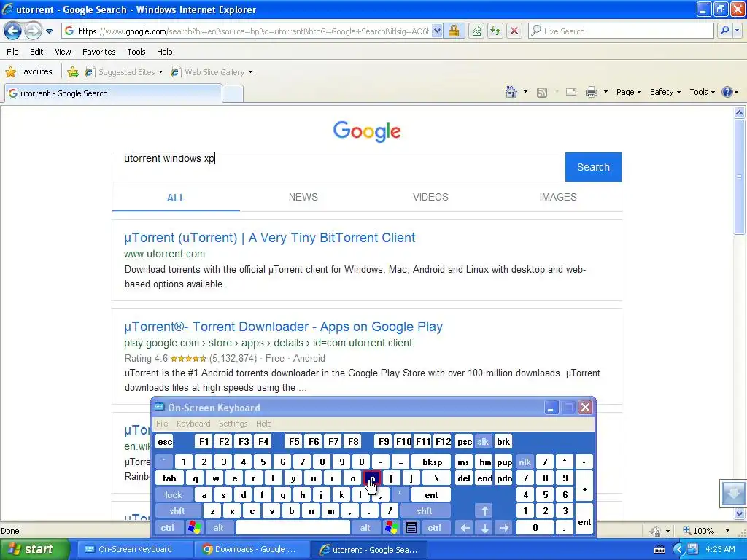Click the main keyboard ent key
The width and height of the screenshot is (747, 560).
(431, 495)
